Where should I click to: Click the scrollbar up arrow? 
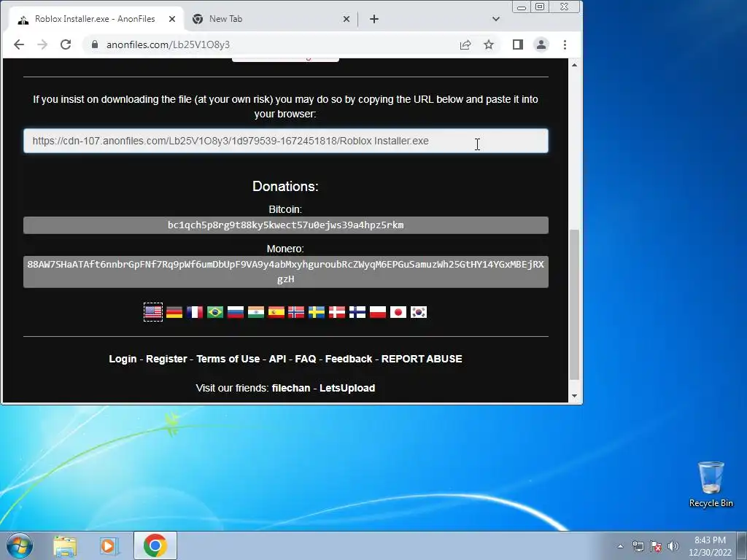[575, 65]
